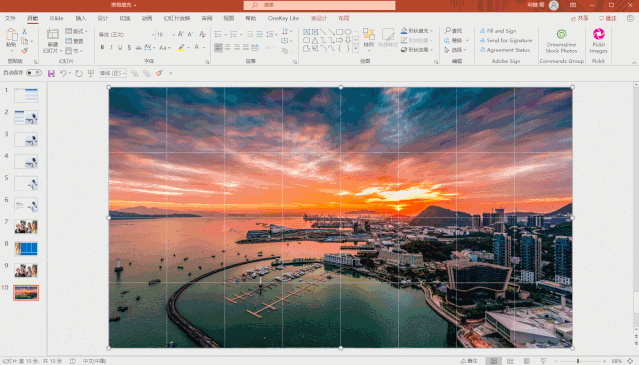
Task: Click the Send for Signature button
Action: click(x=506, y=40)
